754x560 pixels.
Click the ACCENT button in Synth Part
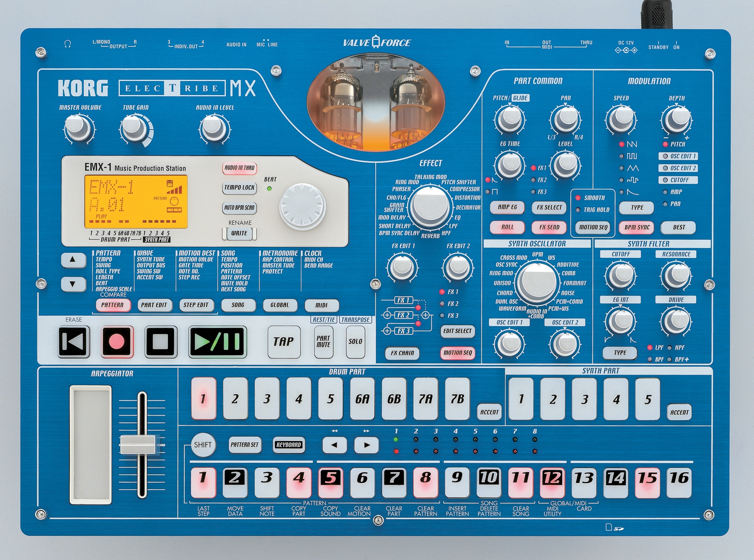pyautogui.click(x=679, y=412)
